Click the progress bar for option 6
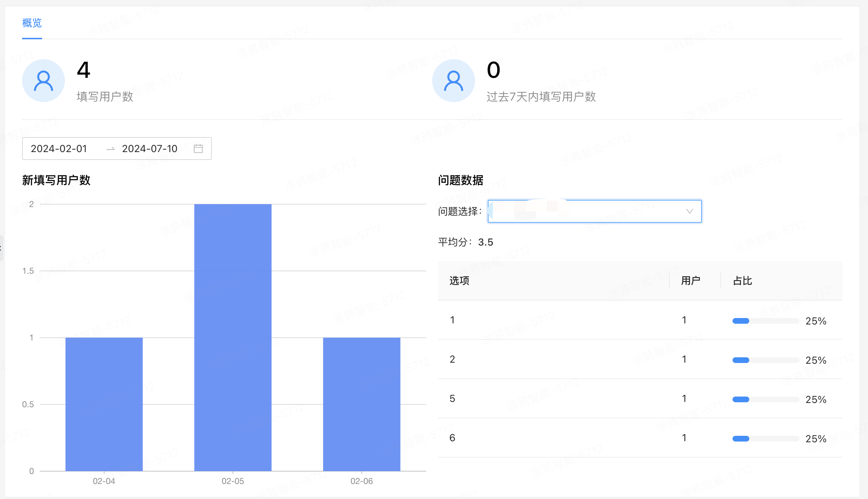The height and width of the screenshot is (499, 868). click(x=766, y=439)
